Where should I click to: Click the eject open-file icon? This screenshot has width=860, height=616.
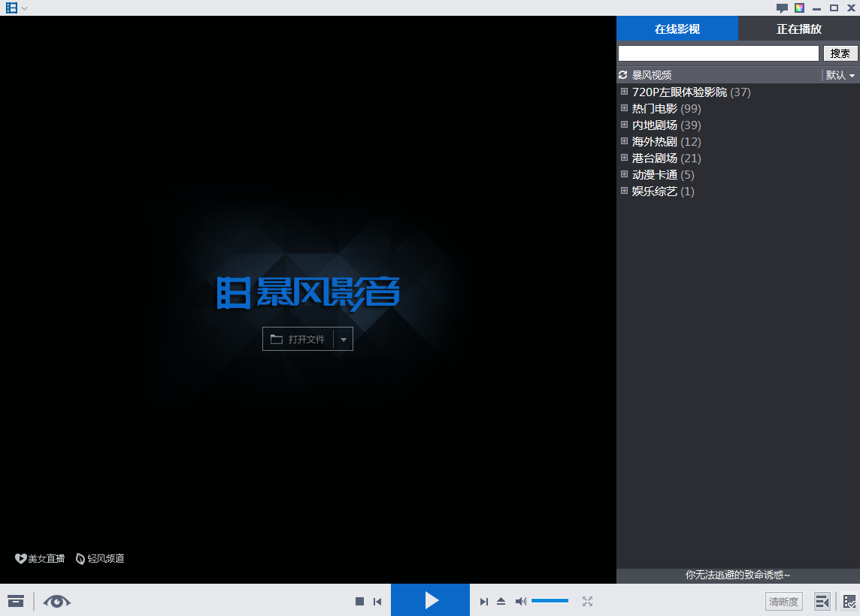(x=501, y=601)
